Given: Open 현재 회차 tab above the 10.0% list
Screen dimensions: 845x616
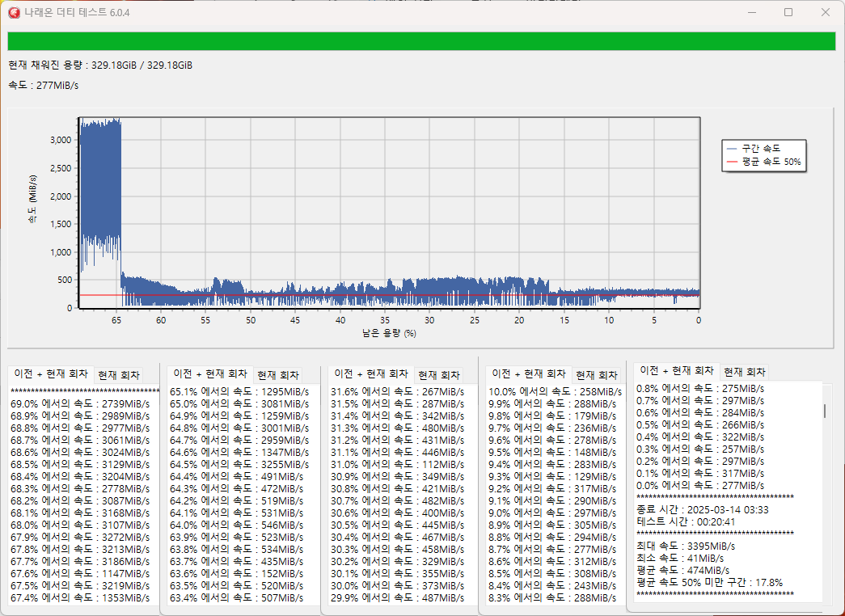Looking at the screenshot, I should [596, 375].
